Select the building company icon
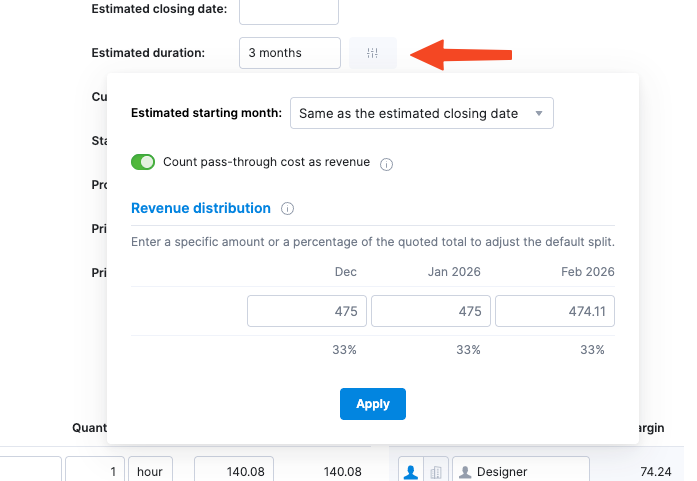 coord(436,471)
